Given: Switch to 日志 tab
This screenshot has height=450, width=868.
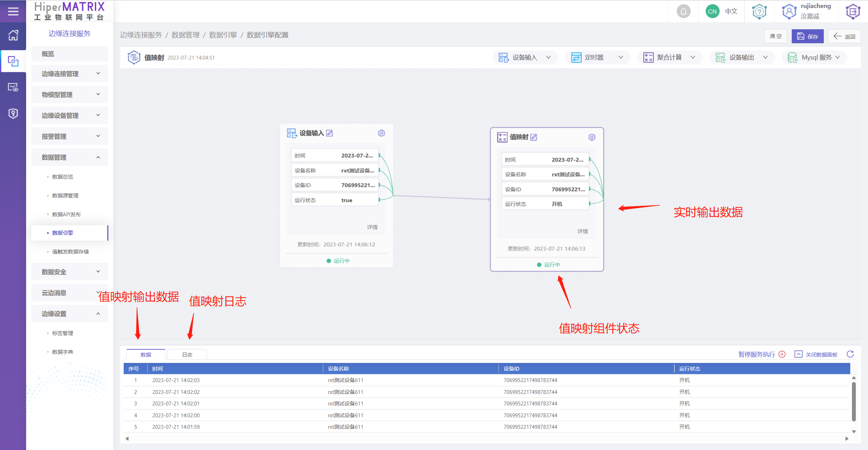Looking at the screenshot, I should (x=187, y=354).
